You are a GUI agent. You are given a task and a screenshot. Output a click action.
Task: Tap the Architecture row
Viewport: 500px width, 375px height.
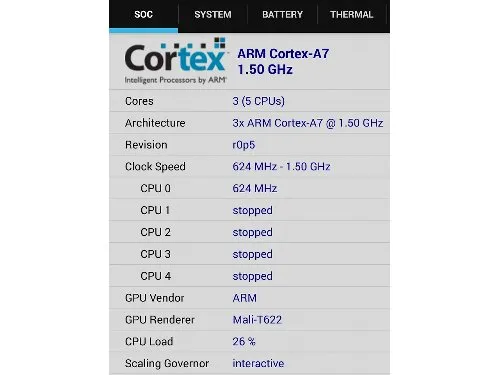click(x=249, y=123)
